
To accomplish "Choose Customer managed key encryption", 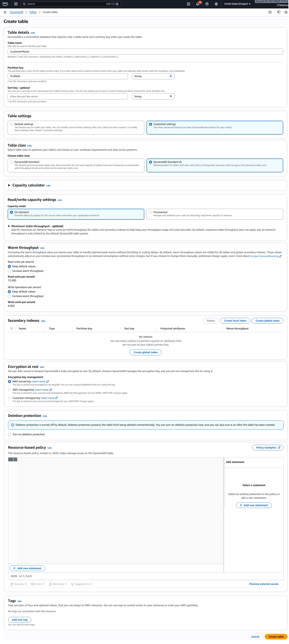I will [10, 398].
